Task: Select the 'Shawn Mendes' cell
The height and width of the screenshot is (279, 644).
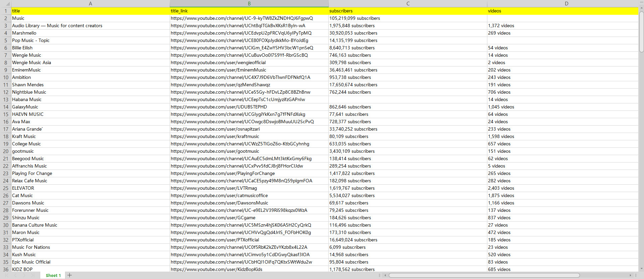Action: click(x=91, y=85)
